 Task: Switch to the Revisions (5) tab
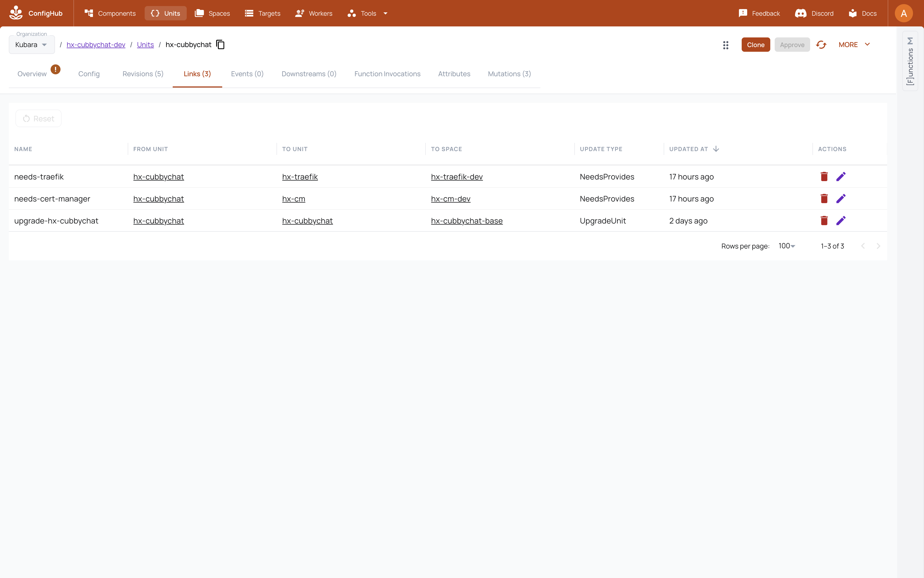(143, 74)
